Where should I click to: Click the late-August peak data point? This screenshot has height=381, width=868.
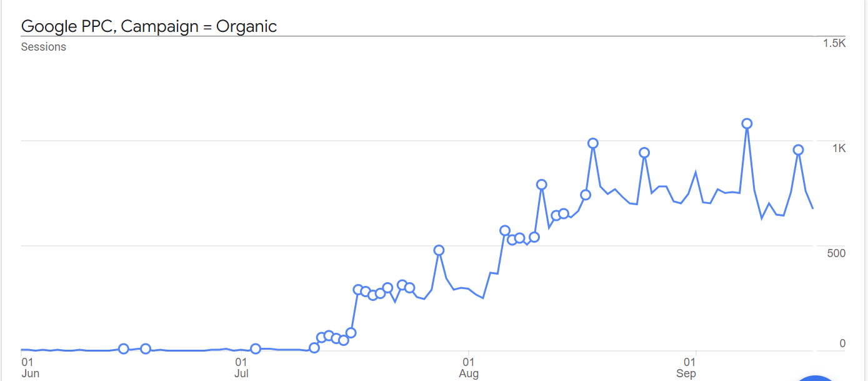point(644,153)
